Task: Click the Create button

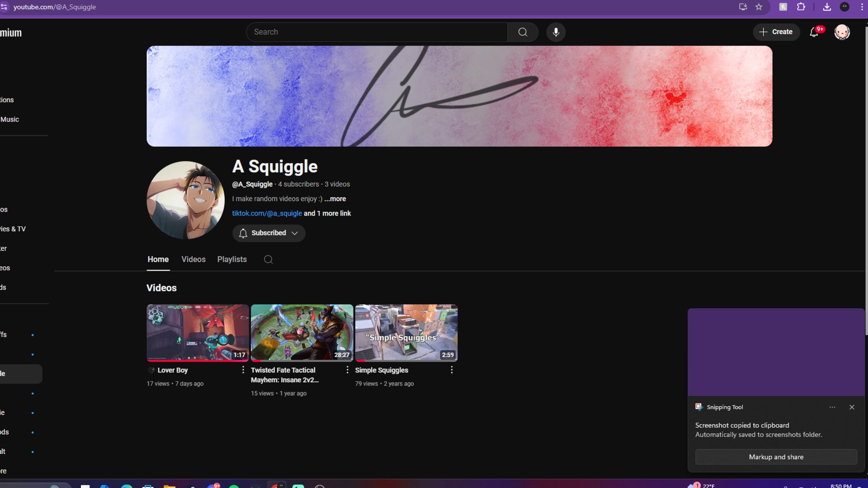Action: (776, 32)
